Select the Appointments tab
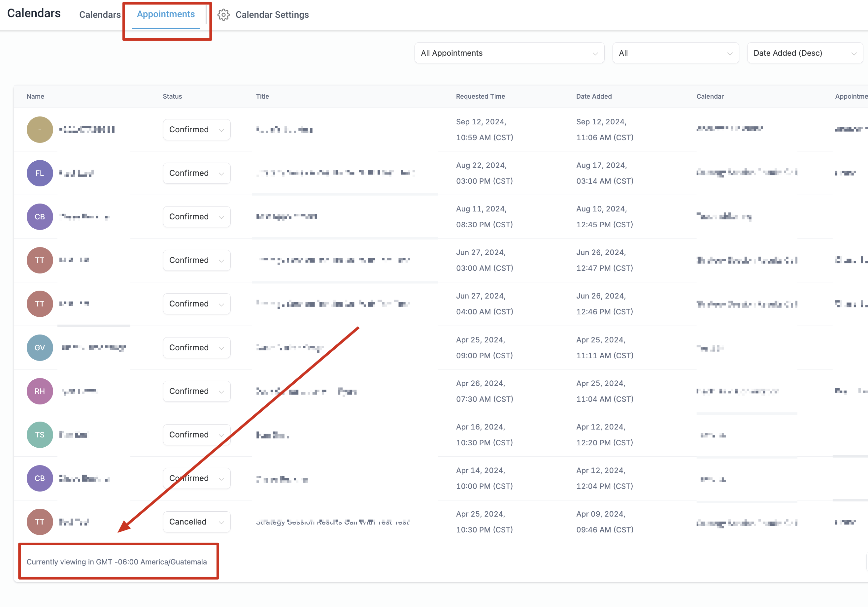This screenshot has width=868, height=607. click(166, 15)
